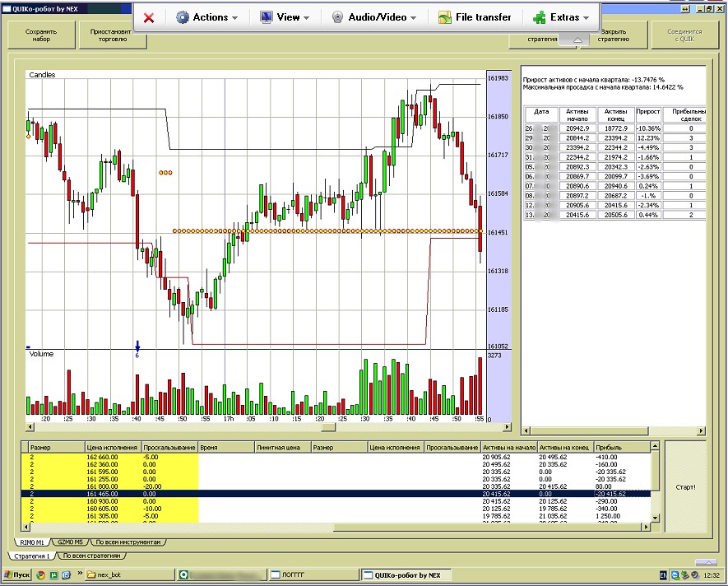Viewport: 728px width, 586px height.
Task: Click the Пуск start button on taskbar
Action: click(17, 574)
